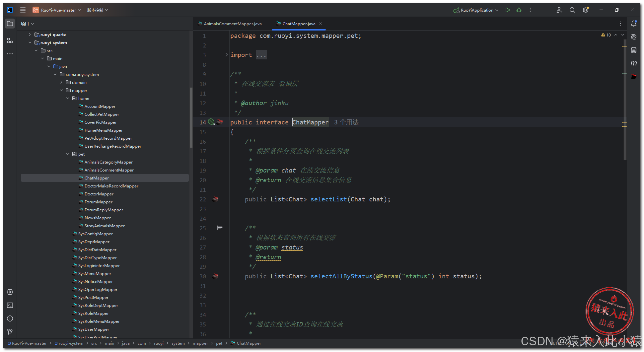The image size is (644, 352).
Task: Open the add collaborator (Code With Me) icon
Action: click(x=559, y=10)
